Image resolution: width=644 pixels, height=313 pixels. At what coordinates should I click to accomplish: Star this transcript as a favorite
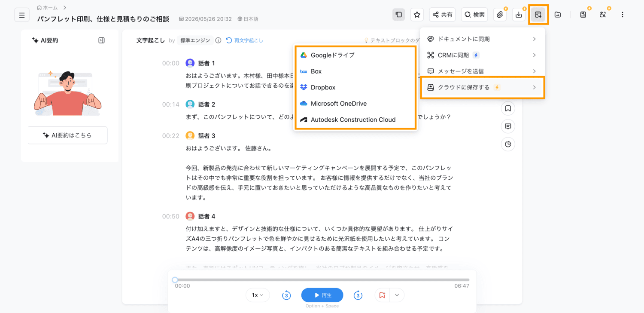(x=417, y=15)
